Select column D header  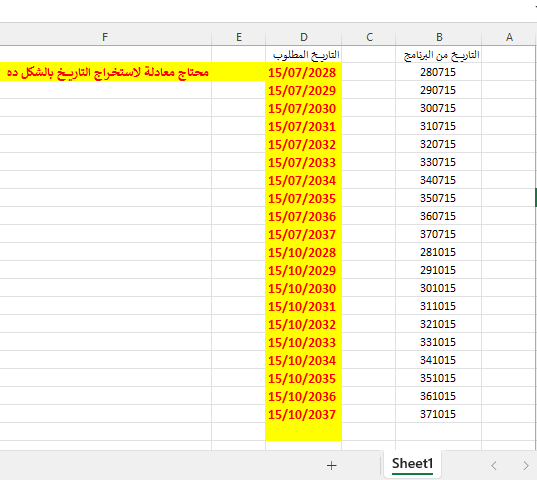click(304, 37)
